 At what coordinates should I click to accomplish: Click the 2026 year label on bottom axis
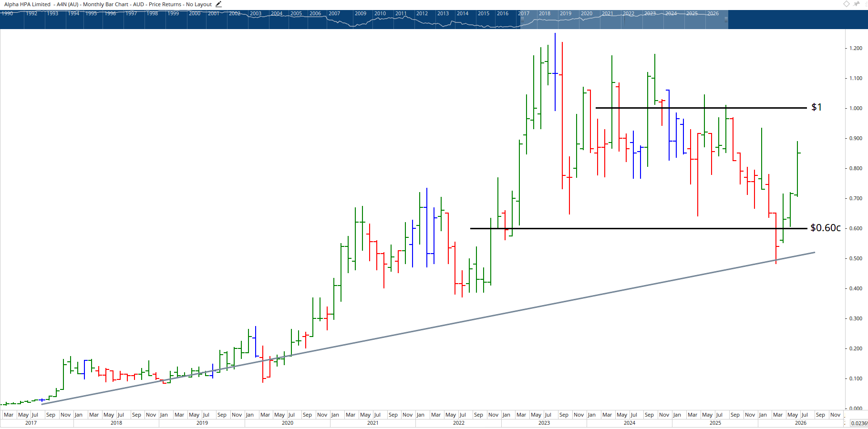[801, 423]
